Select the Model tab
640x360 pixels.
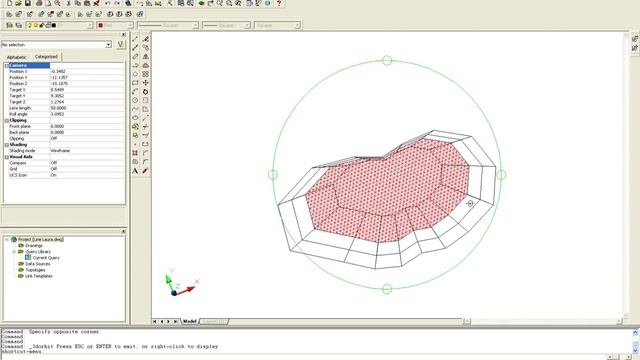[189, 322]
